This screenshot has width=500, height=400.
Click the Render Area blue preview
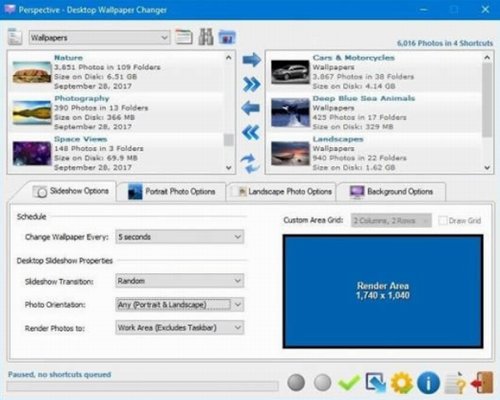(x=383, y=291)
